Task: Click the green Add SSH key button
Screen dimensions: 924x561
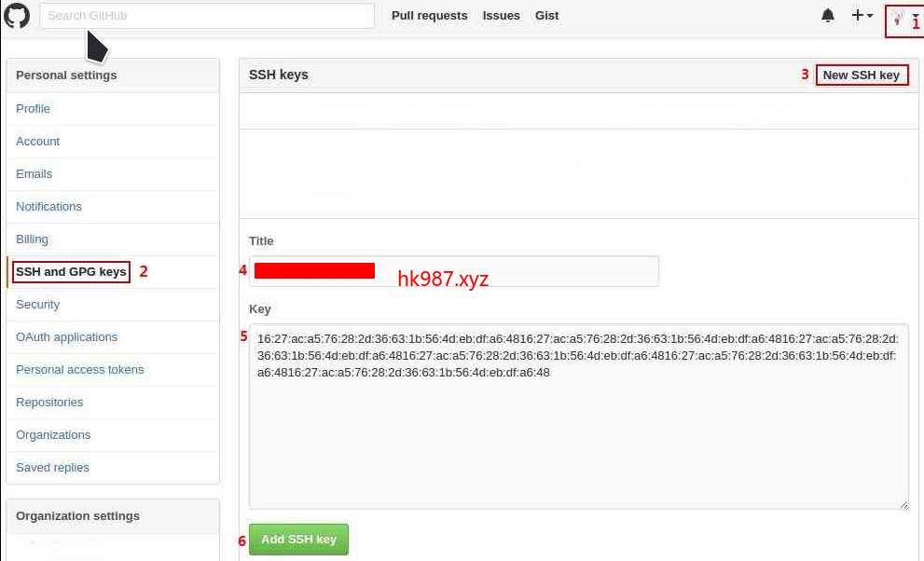Action: 298,540
